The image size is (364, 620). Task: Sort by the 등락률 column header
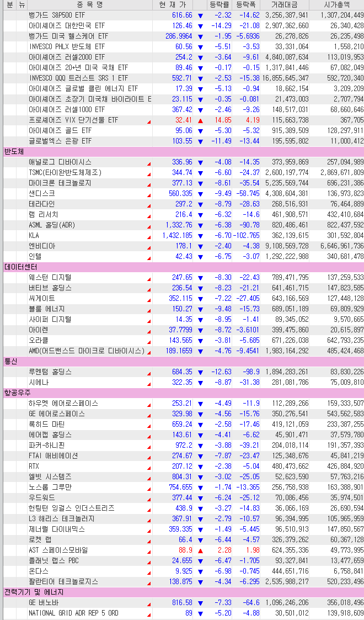(219, 5)
